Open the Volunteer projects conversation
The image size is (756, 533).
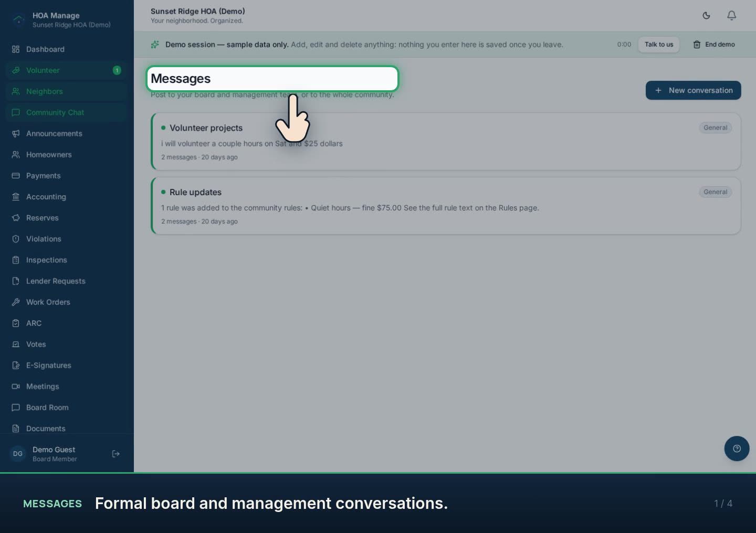pos(446,142)
